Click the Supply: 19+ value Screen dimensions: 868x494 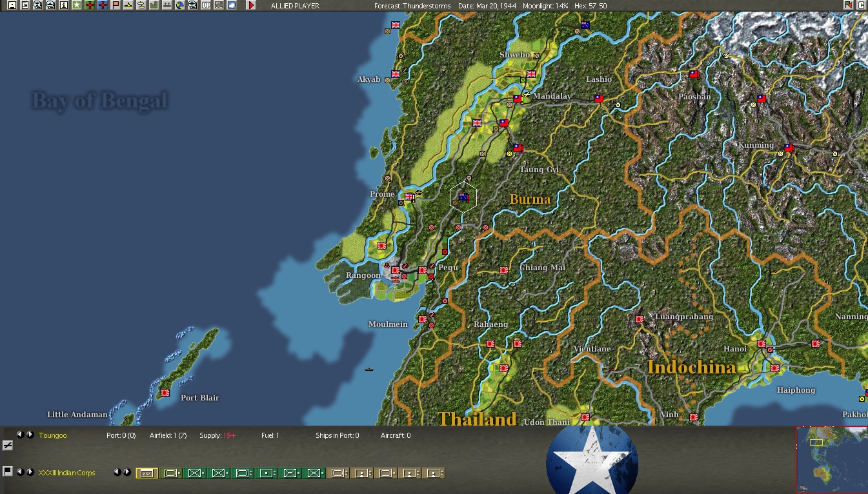point(217,436)
